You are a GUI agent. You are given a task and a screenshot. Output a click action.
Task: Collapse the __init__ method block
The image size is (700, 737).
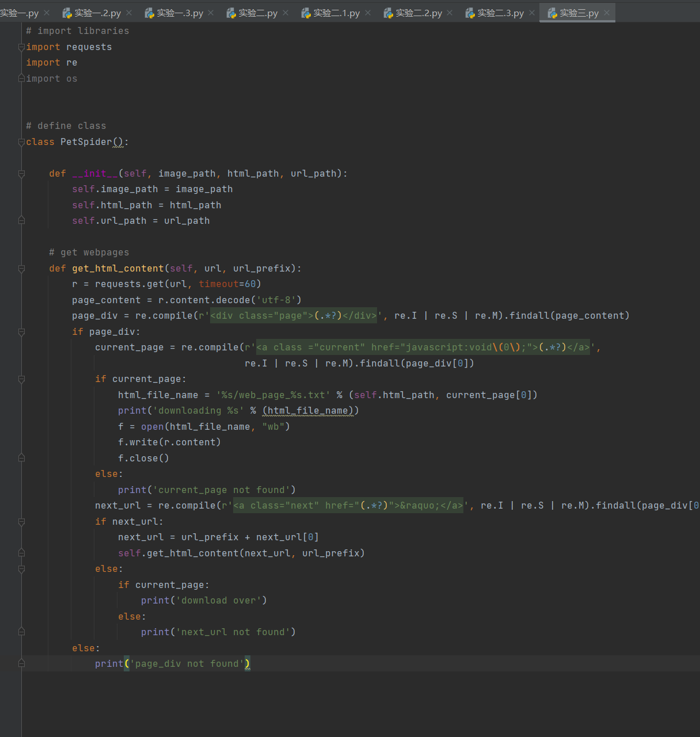(21, 174)
